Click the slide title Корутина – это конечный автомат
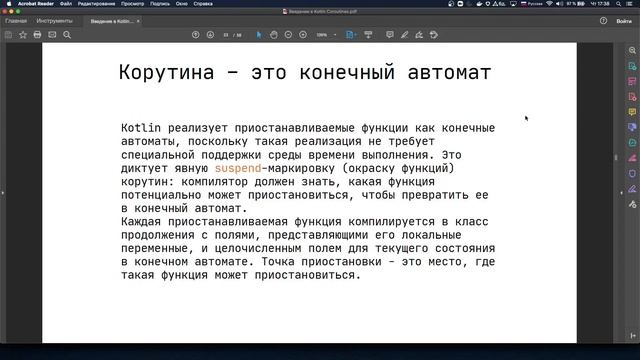The image size is (640, 360). (x=305, y=73)
